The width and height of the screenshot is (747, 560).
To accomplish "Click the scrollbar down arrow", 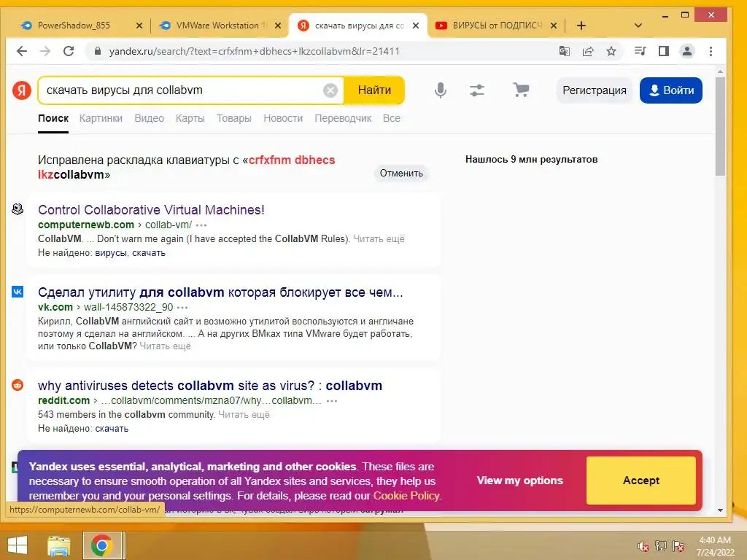I will pyautogui.click(x=720, y=510).
